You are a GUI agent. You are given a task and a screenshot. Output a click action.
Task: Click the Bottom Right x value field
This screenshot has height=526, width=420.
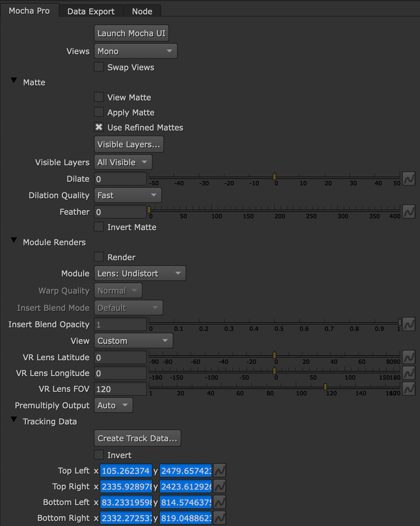point(126,518)
